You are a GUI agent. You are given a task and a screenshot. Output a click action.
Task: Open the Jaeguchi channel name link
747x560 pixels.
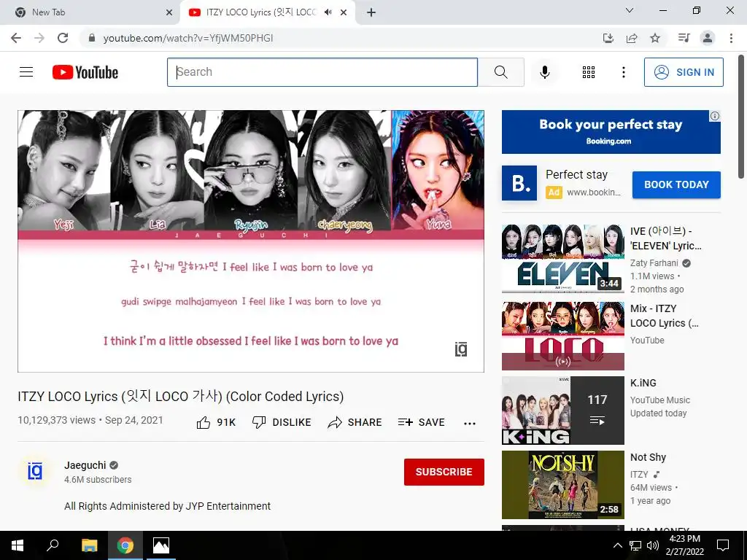click(x=85, y=465)
